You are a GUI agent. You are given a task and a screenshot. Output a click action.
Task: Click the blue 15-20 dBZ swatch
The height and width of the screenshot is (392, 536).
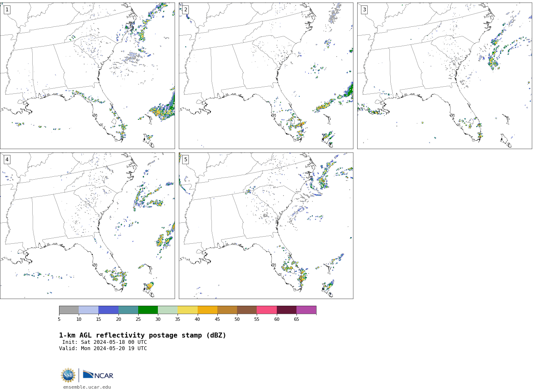(x=108, y=310)
